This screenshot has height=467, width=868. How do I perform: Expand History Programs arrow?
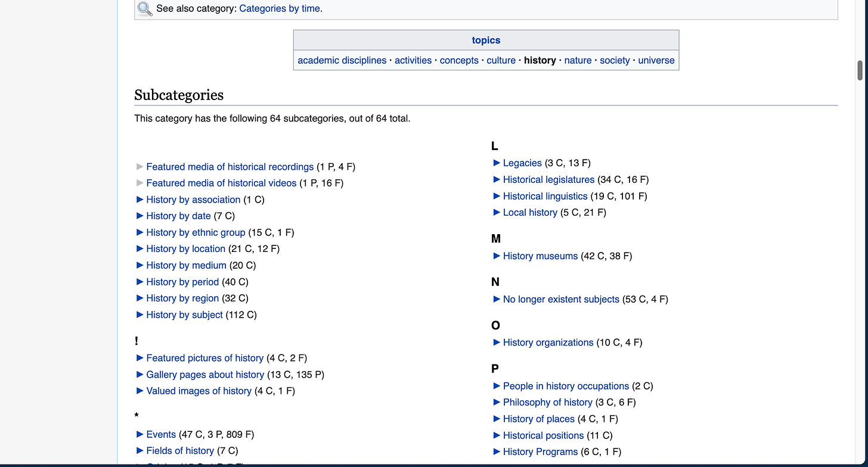[497, 452]
